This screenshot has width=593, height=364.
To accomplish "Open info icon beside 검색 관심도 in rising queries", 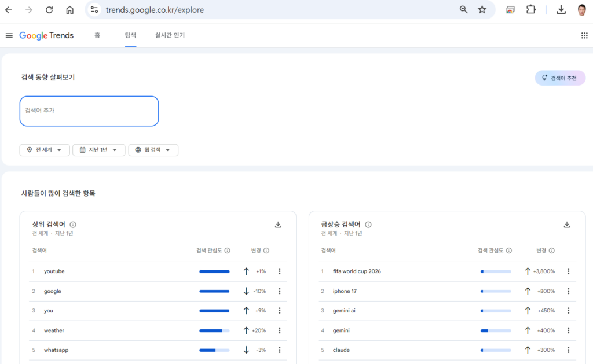I will pos(509,251).
